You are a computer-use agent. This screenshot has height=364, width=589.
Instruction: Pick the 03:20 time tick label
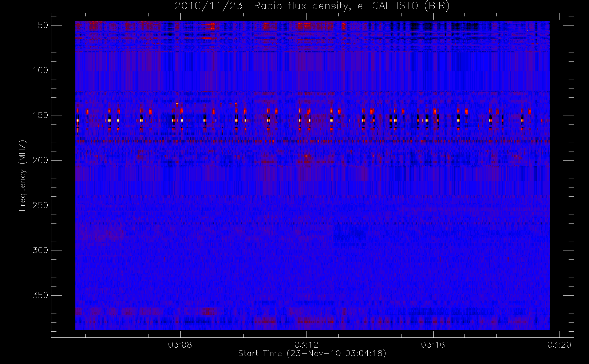coord(560,345)
